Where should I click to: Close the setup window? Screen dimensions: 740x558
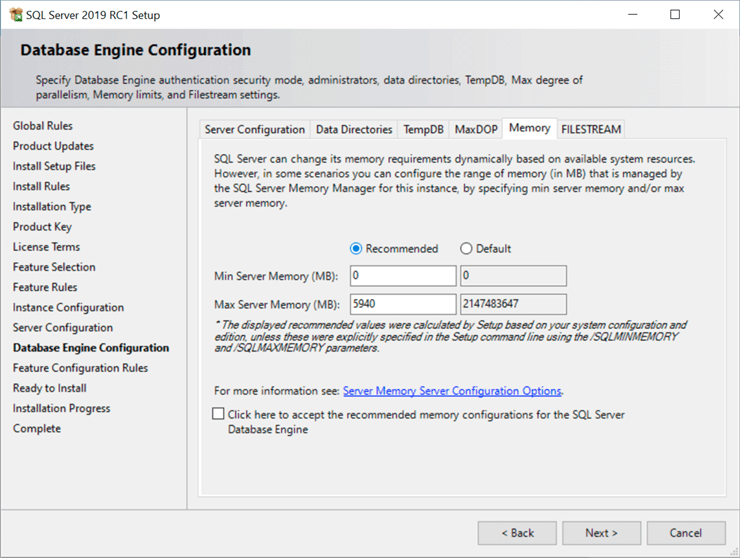[x=717, y=15]
